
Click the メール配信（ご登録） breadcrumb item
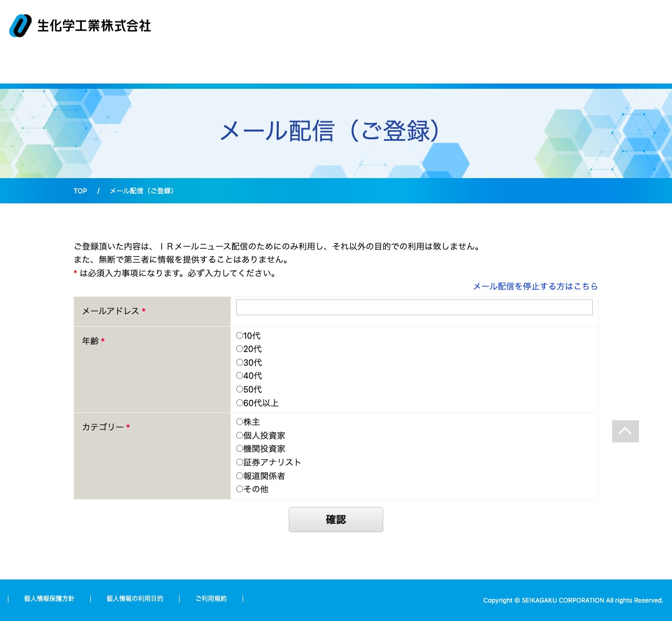(142, 191)
